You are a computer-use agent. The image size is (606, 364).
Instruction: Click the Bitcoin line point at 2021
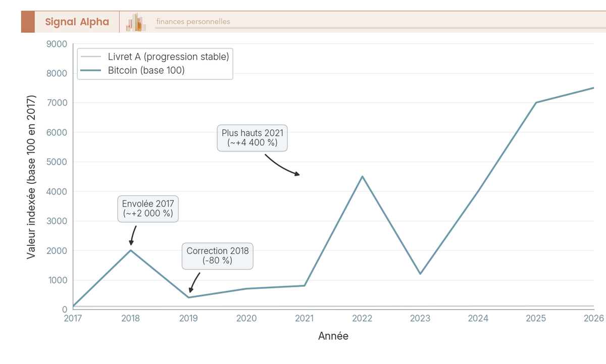(x=305, y=286)
